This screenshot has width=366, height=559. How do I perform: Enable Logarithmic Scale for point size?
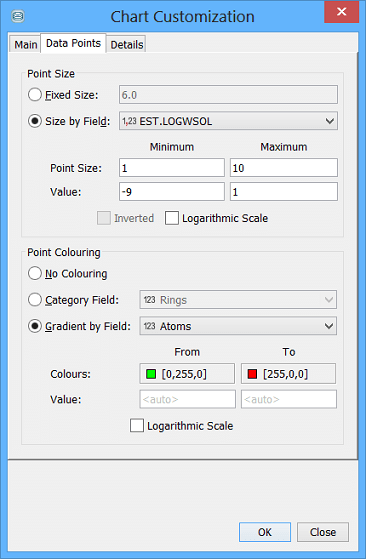click(172, 218)
